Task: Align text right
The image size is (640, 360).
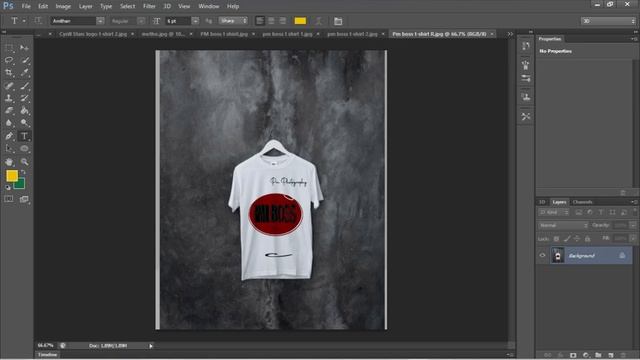Action: (x=282, y=21)
